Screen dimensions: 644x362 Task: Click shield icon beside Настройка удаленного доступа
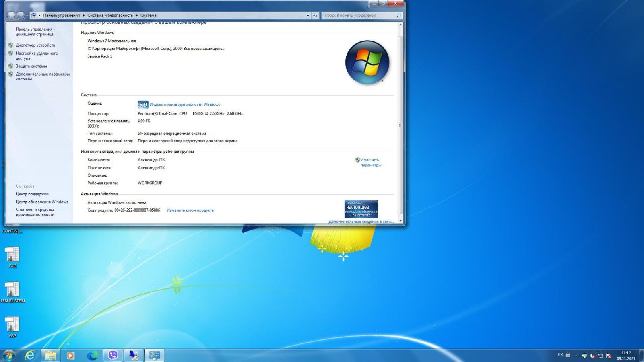11,53
